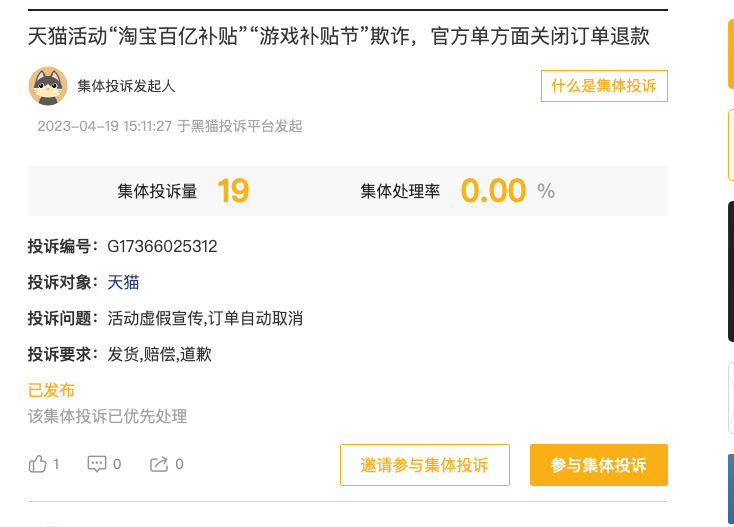Screen dimensions: 734x527
Task: Open comments via the speech bubble icon
Action: 97,464
